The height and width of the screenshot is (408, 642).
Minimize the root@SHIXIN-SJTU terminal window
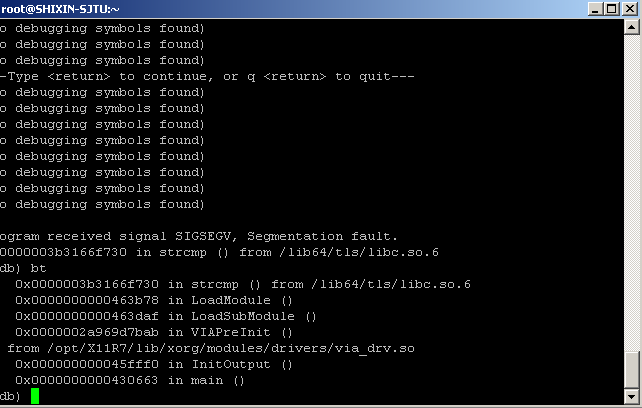(595, 9)
